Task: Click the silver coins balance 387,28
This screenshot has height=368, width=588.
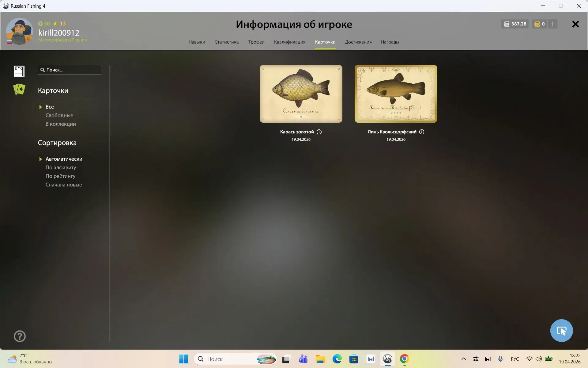Action: coord(515,24)
